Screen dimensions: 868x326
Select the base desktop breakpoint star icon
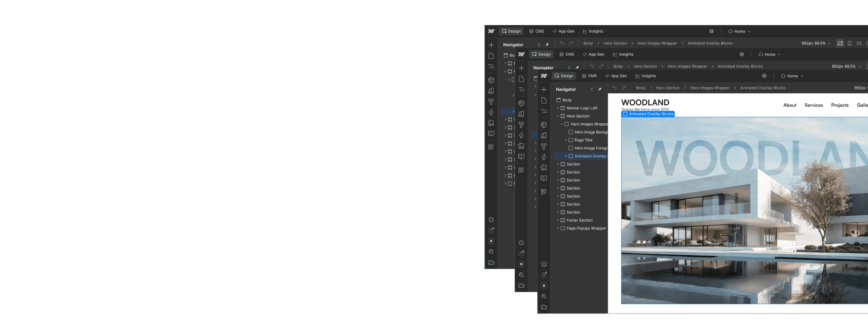point(840,43)
